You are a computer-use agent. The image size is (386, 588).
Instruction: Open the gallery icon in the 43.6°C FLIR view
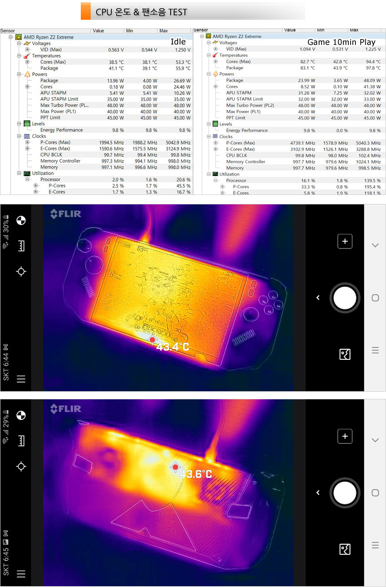click(345, 549)
